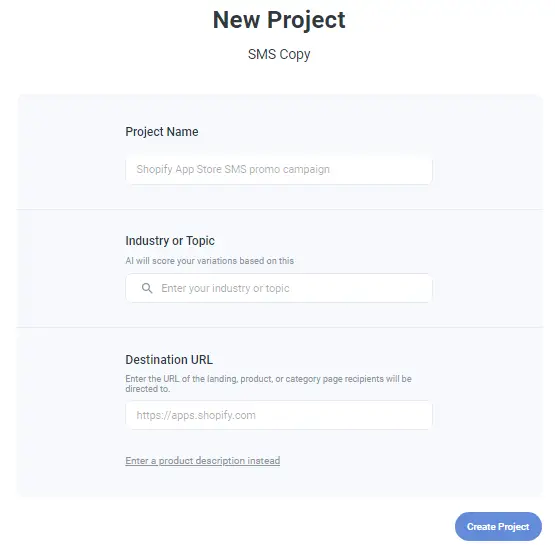555x557 pixels.
Task: Click the 'Destination URL' section label
Action: (169, 359)
